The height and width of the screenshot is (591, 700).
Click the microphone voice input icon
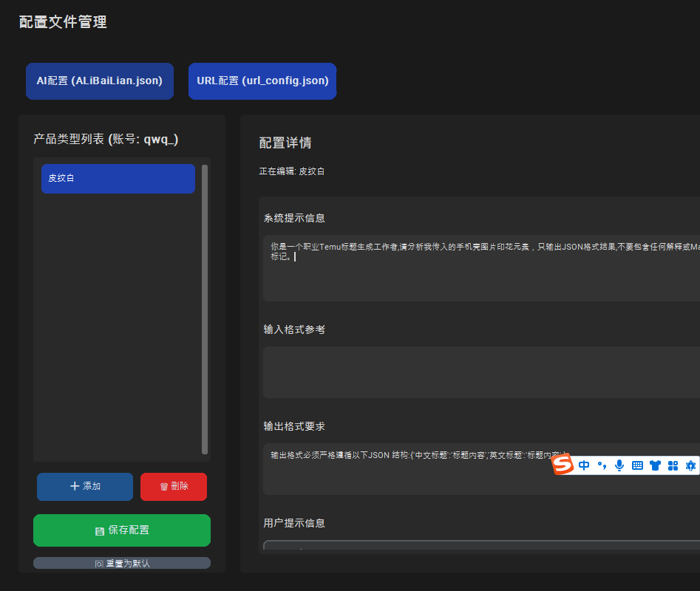click(x=619, y=465)
